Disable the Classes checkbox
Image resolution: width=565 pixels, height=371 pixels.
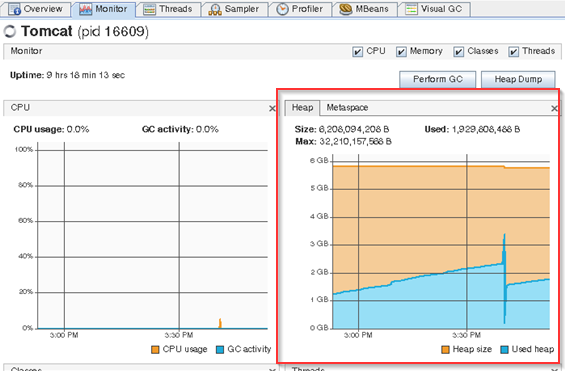point(458,52)
